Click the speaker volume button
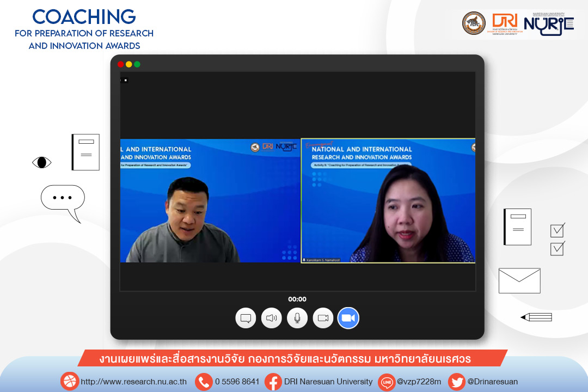This screenshot has width=588, height=392. pos(272,318)
